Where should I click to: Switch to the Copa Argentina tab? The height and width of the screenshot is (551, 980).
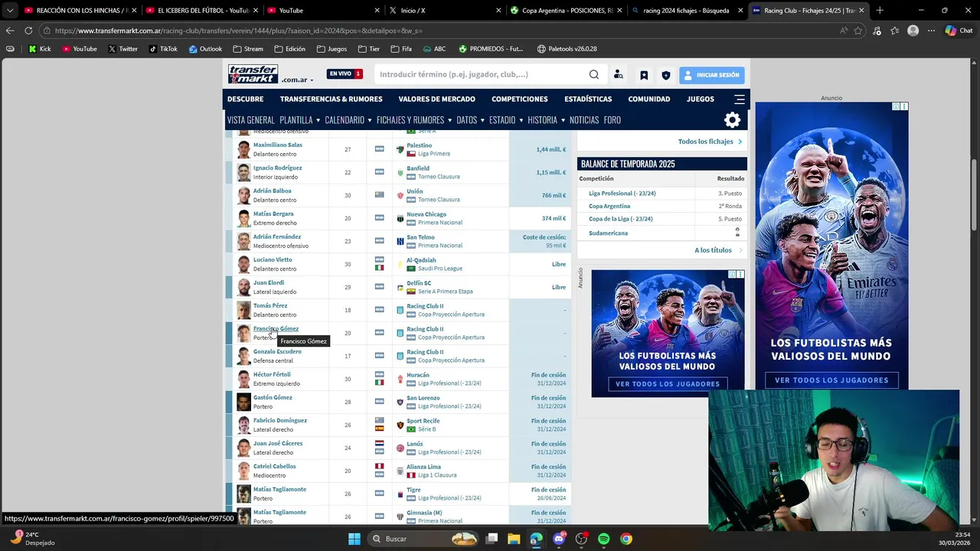tap(565, 10)
